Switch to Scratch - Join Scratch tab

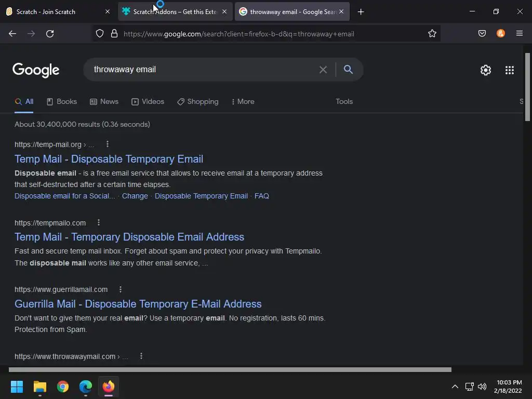58,12
